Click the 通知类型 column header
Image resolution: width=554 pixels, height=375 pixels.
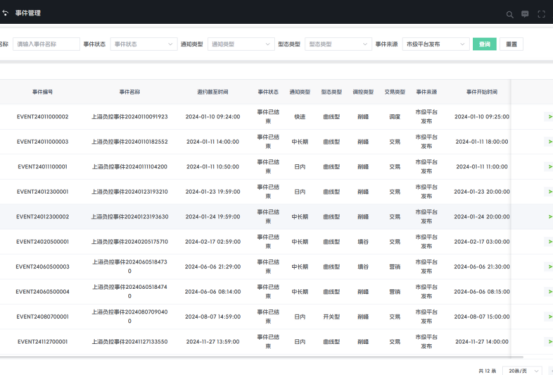click(x=300, y=92)
